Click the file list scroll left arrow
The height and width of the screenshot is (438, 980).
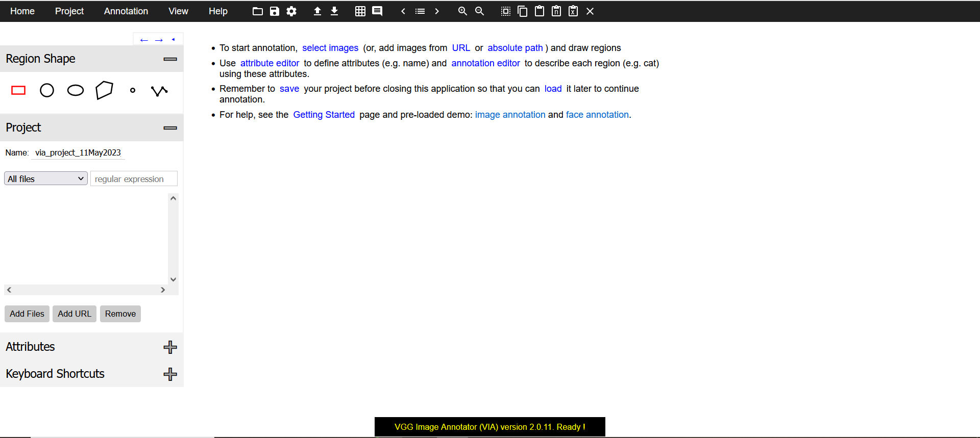[x=9, y=290]
